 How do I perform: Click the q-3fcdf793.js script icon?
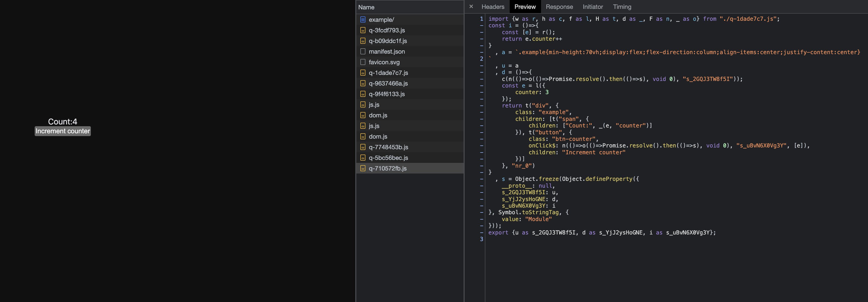[x=363, y=30]
